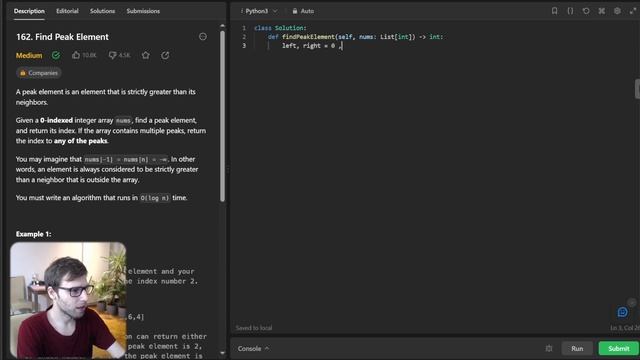Star the problem as favorite

(146, 55)
